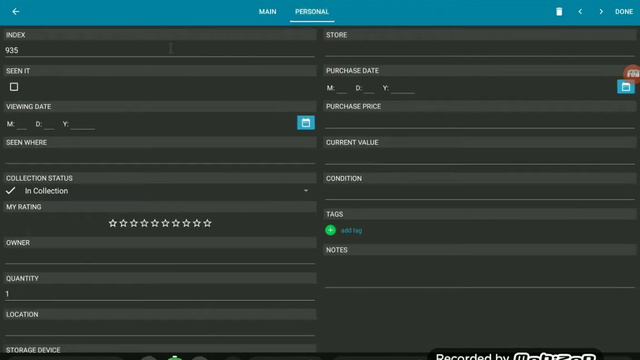Viewport: 640px width, 360px height.
Task: Click the Viewing Date day field
Action: pos(49,124)
